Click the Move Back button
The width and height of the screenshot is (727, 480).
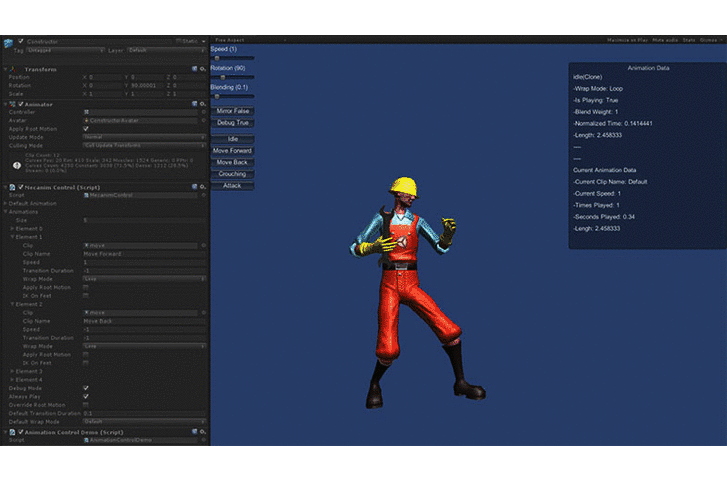(232, 162)
